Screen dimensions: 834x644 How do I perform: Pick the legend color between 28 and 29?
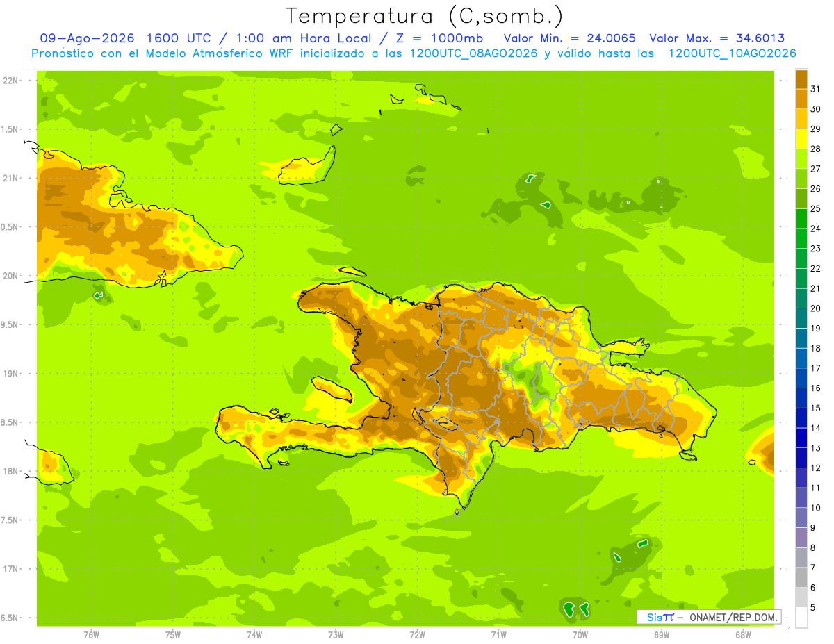pos(801,139)
